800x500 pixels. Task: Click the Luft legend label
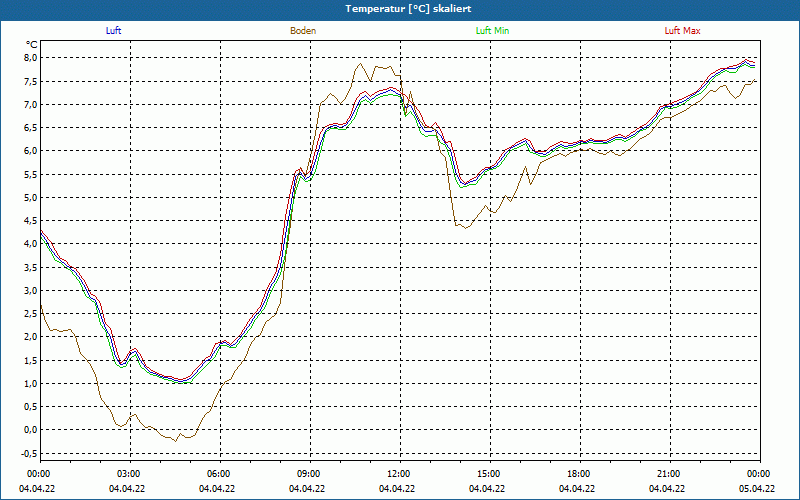tap(113, 31)
